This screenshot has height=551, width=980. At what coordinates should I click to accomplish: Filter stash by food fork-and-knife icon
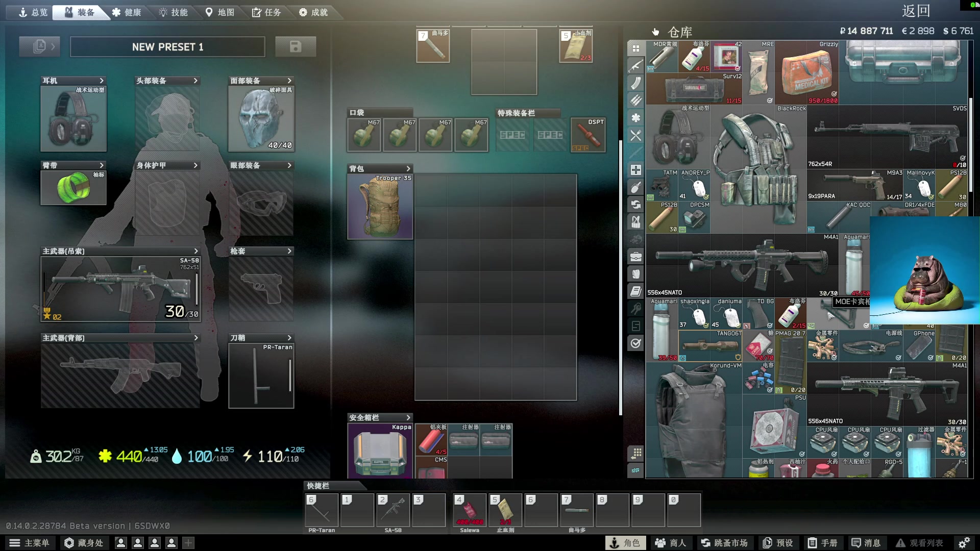635,135
